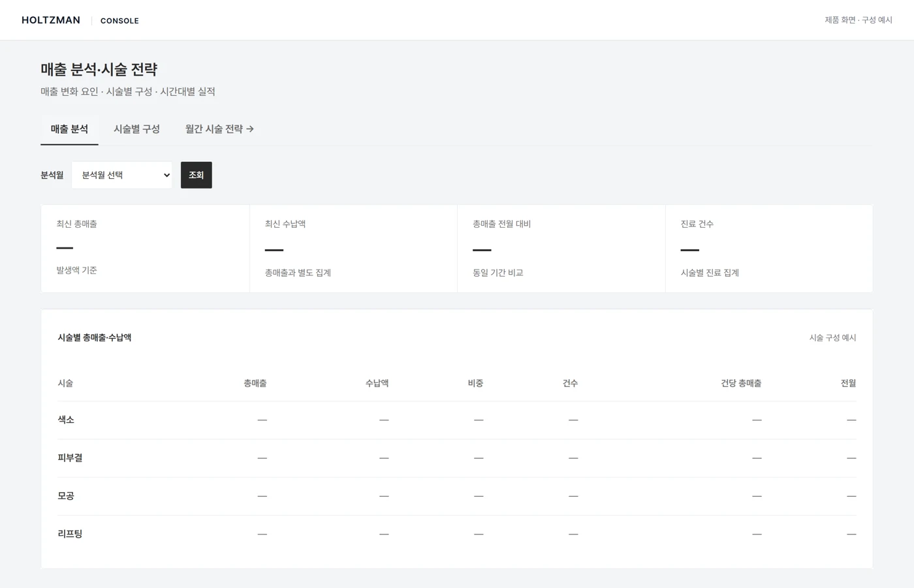
Task: Open the 월간 시술 전략 tab link
Action: point(219,129)
